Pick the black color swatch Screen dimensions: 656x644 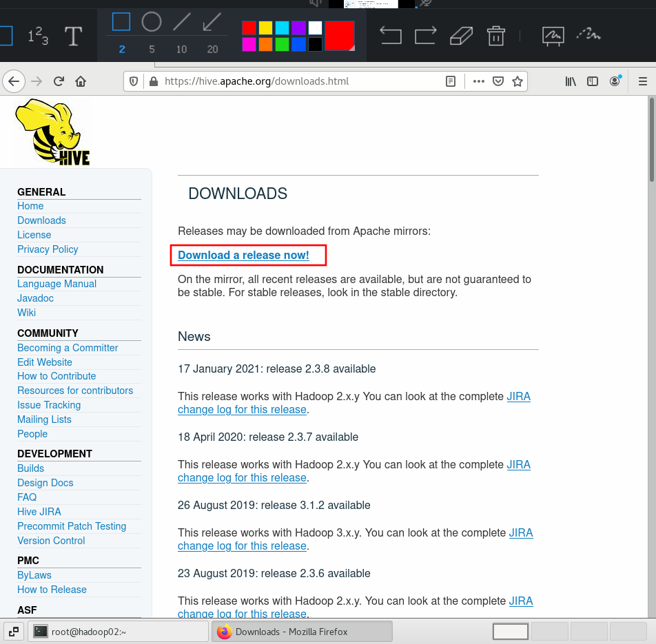(316, 44)
